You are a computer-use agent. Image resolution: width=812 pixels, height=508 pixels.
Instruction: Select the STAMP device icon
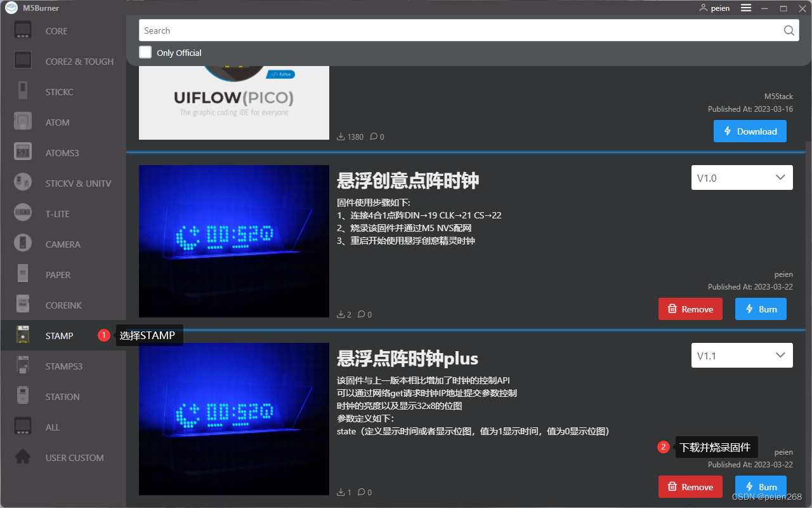23,335
